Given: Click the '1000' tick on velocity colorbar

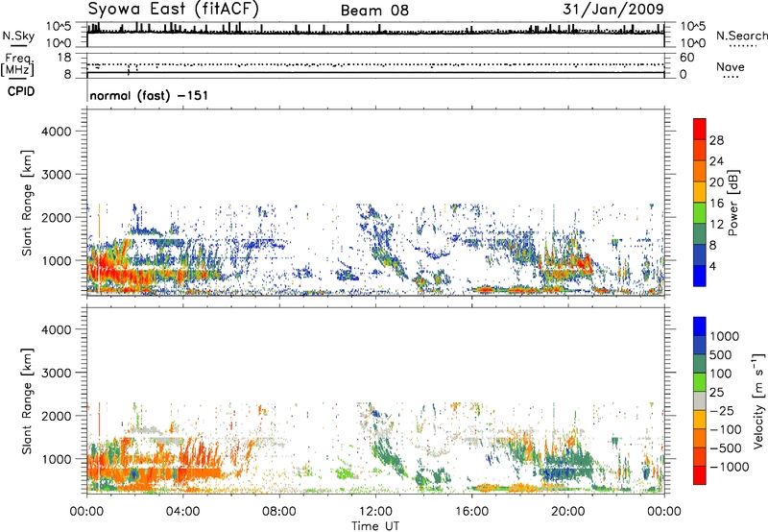Looking at the screenshot, I should [724, 336].
